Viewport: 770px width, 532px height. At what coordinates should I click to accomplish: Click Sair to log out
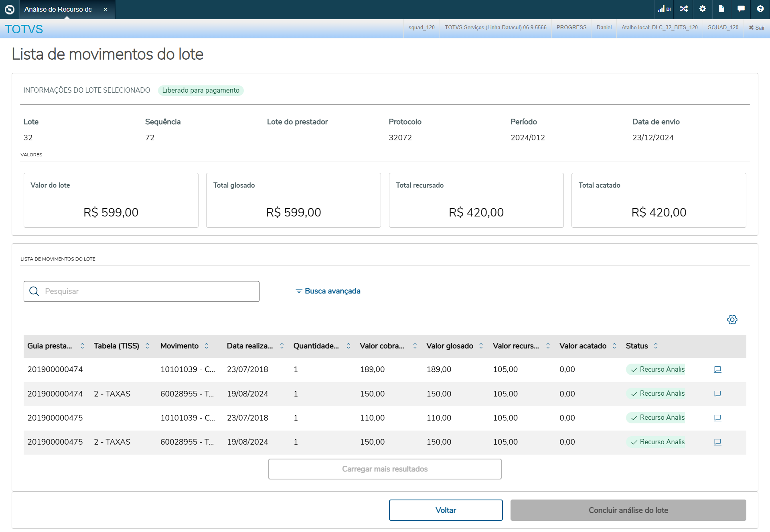click(757, 28)
